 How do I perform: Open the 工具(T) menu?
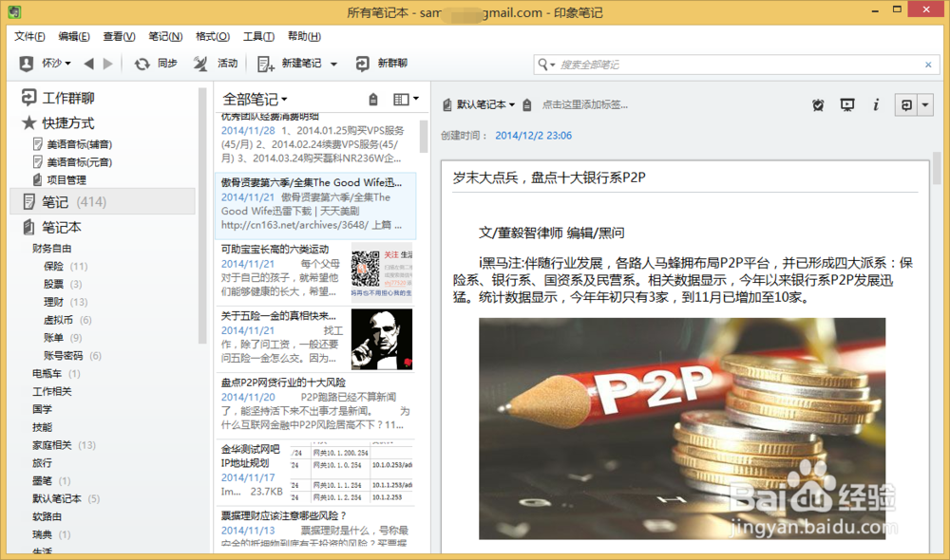point(258,36)
